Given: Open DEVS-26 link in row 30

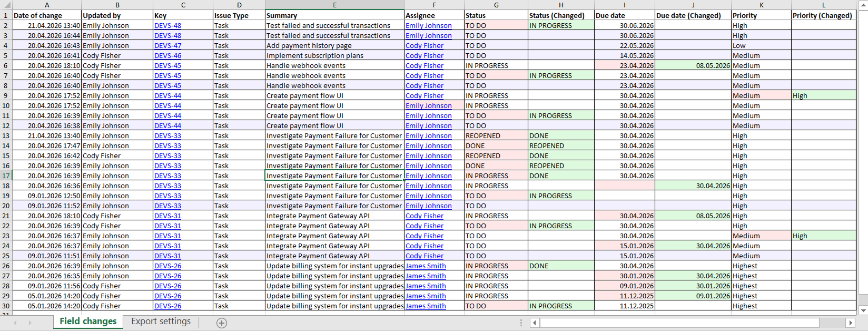Looking at the screenshot, I should pyautogui.click(x=167, y=306).
